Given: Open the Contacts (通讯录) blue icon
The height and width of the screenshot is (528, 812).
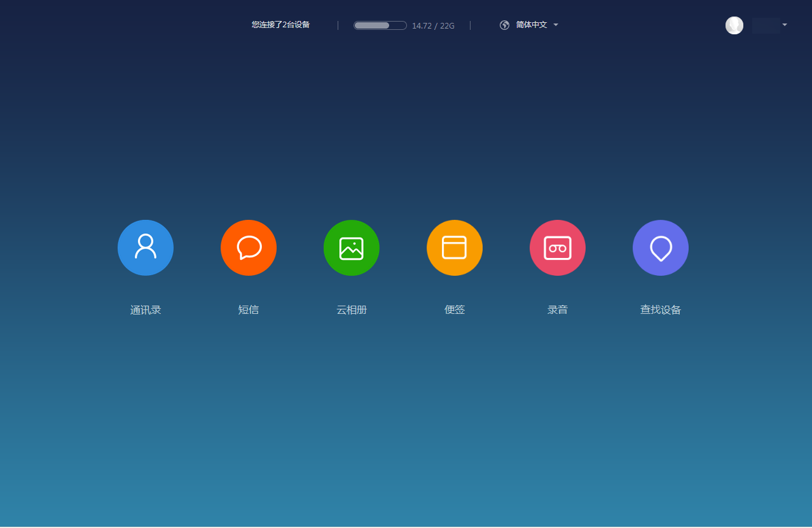Looking at the screenshot, I should 146,248.
